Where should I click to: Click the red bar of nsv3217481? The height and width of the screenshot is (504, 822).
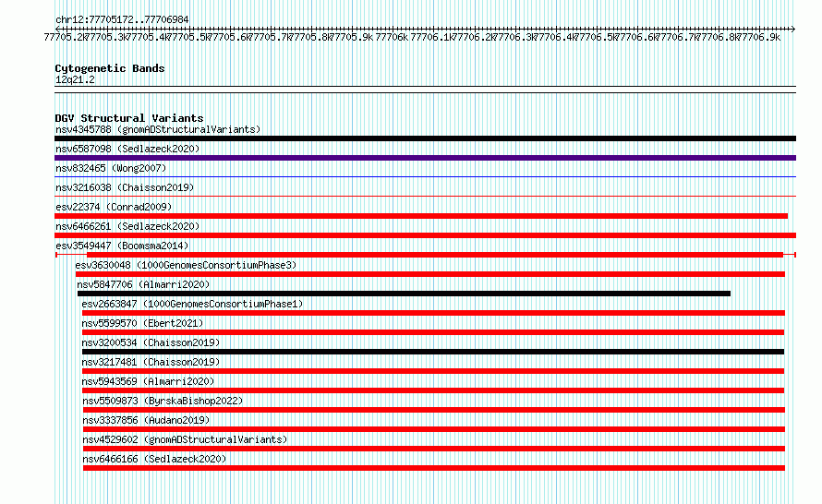(x=433, y=371)
